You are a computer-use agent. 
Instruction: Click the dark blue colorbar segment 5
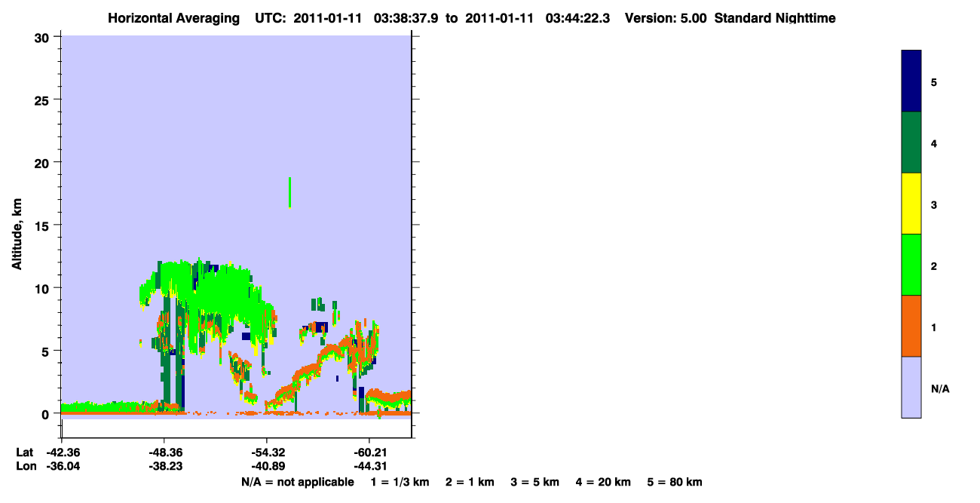tap(911, 81)
